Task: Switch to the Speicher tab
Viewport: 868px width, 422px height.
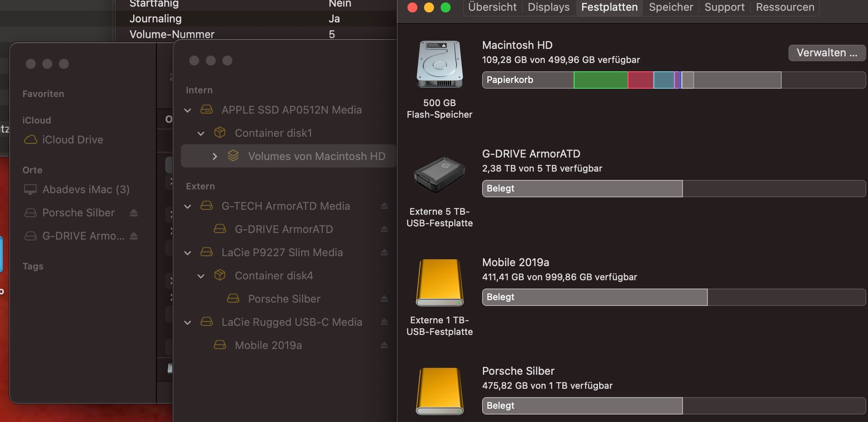Action: [x=671, y=7]
